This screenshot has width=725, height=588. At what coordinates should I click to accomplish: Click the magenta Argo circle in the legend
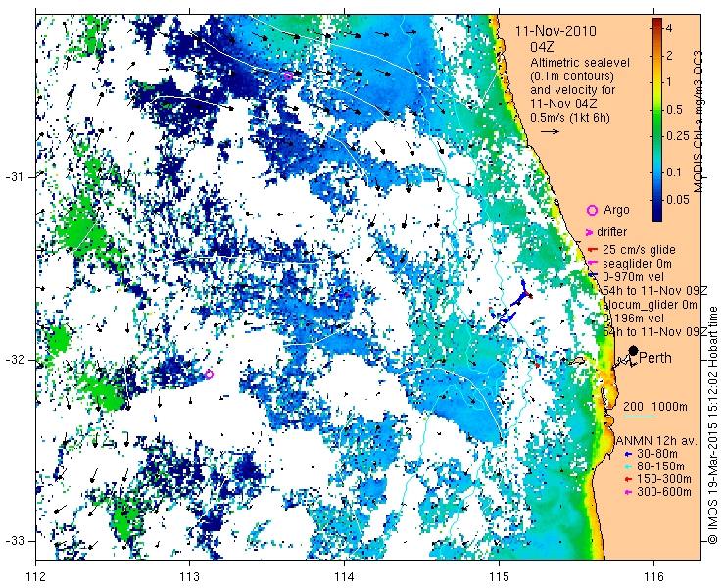pyautogui.click(x=593, y=211)
